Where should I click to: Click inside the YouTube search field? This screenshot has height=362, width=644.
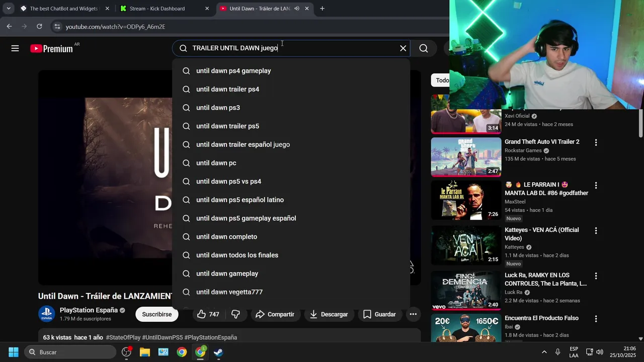(x=292, y=48)
